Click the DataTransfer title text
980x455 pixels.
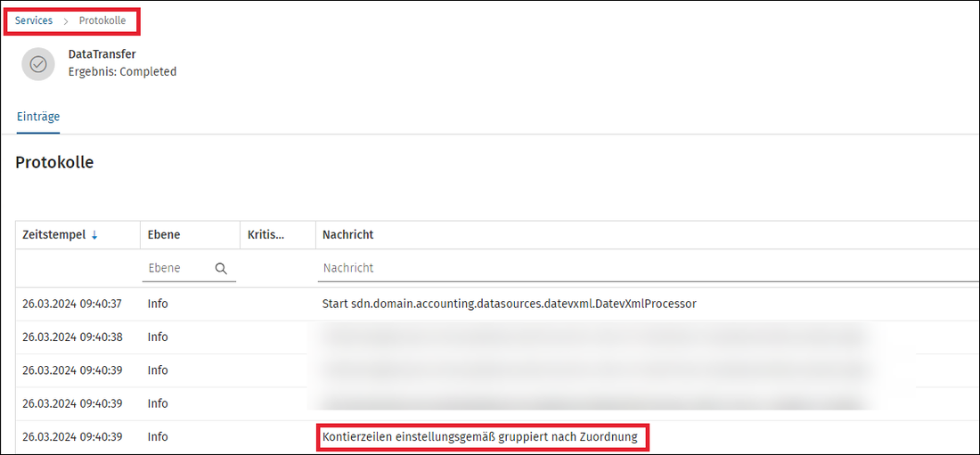pyautogui.click(x=102, y=54)
